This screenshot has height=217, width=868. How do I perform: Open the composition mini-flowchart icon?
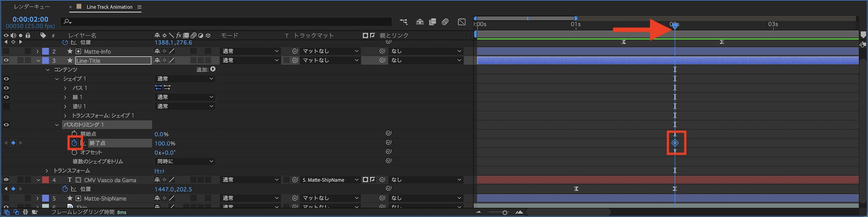click(x=404, y=22)
